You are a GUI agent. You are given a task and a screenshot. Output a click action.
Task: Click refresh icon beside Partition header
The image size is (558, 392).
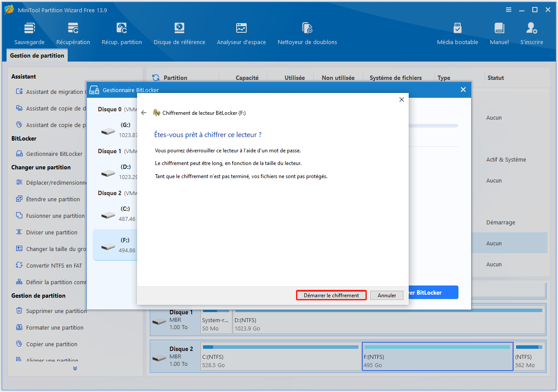pyautogui.click(x=156, y=78)
